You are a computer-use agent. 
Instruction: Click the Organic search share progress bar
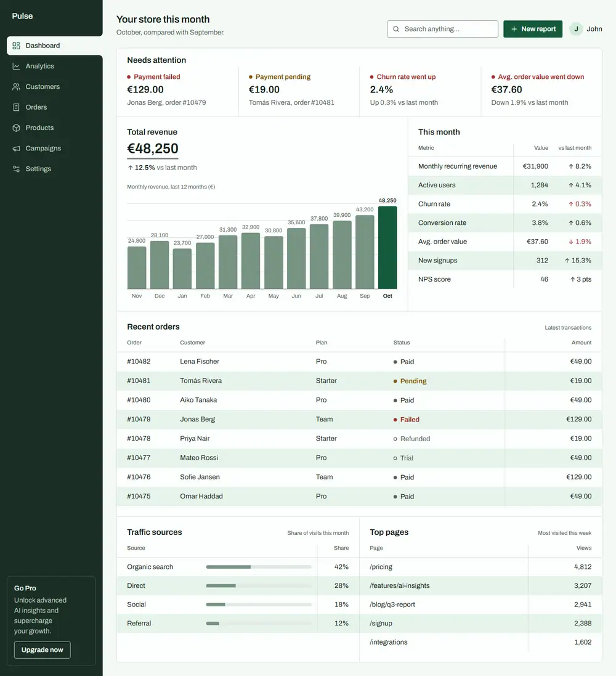pyautogui.click(x=259, y=567)
